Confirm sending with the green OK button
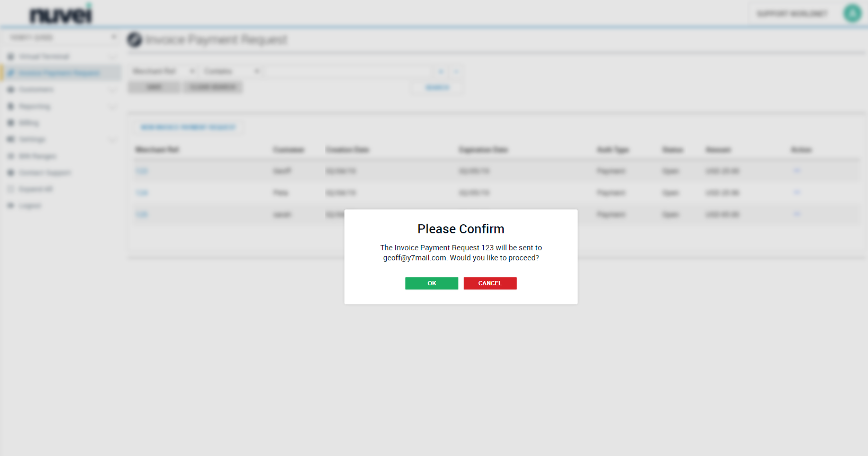 (x=431, y=283)
